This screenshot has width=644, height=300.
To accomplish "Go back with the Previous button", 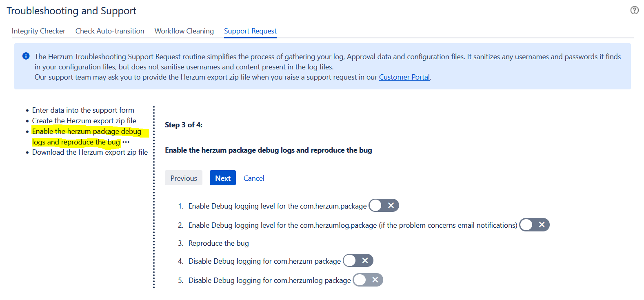I will (184, 178).
